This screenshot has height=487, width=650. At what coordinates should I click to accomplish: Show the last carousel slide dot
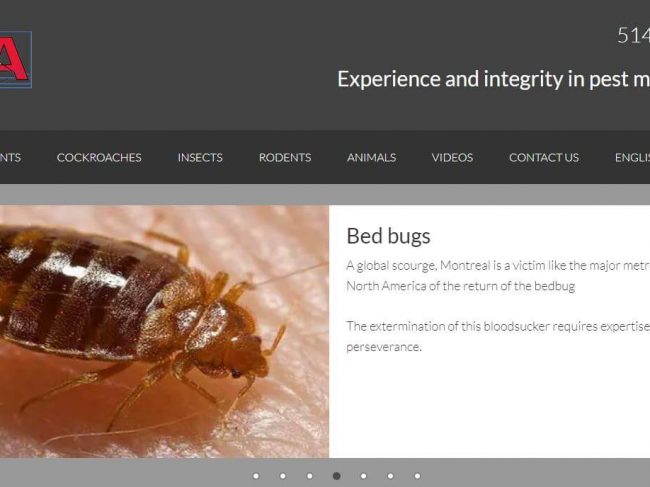[x=417, y=476]
